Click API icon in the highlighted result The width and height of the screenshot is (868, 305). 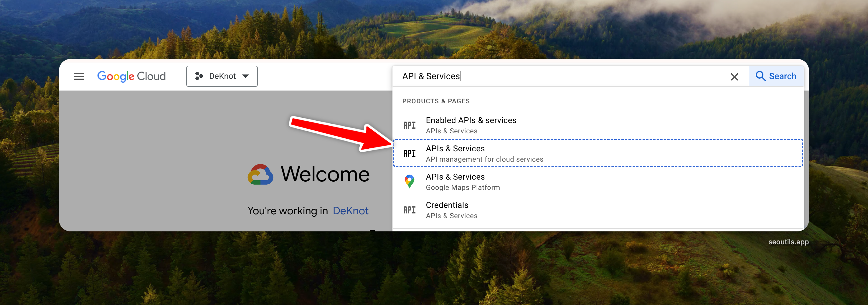click(410, 153)
